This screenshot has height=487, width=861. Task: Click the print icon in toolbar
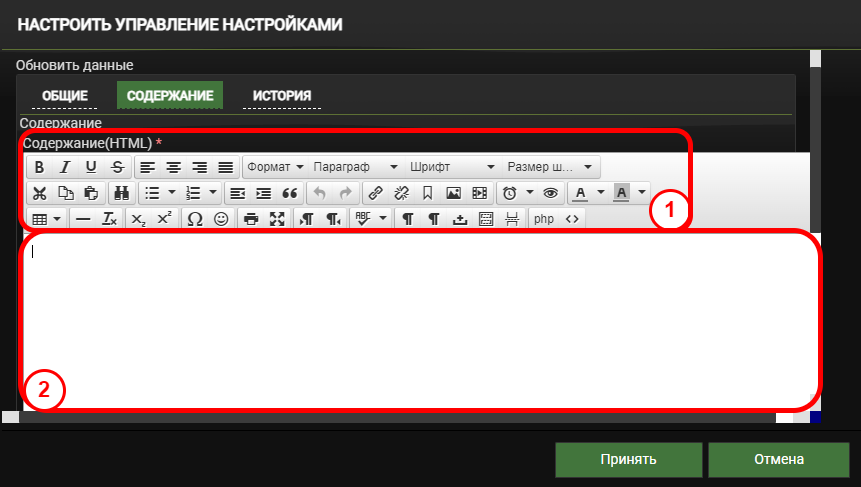[251, 219]
